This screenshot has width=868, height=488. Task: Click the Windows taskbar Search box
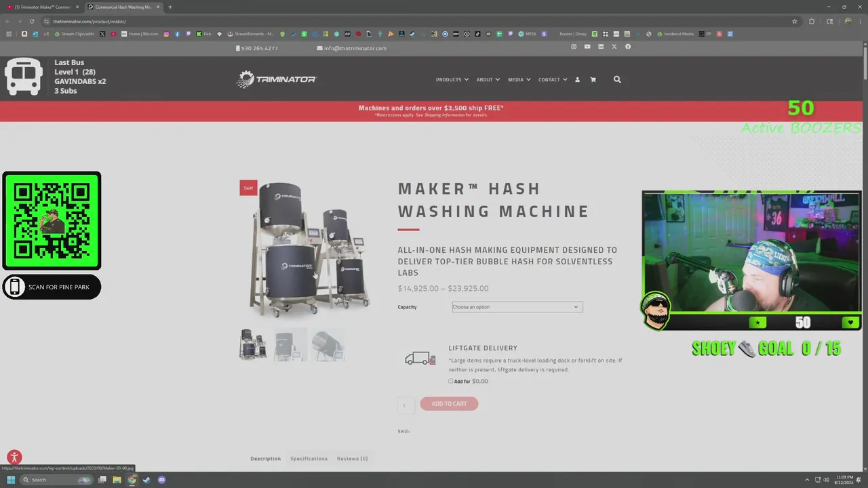pos(56,480)
